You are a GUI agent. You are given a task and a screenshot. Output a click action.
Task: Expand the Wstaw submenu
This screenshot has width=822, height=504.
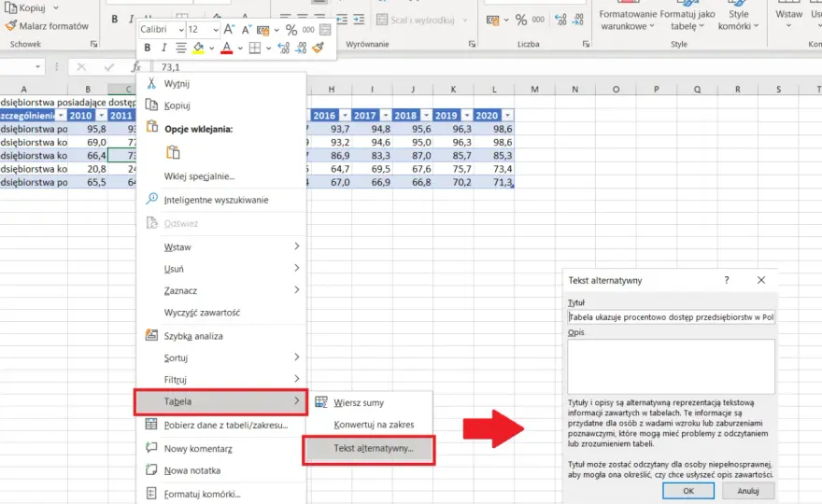click(x=221, y=246)
